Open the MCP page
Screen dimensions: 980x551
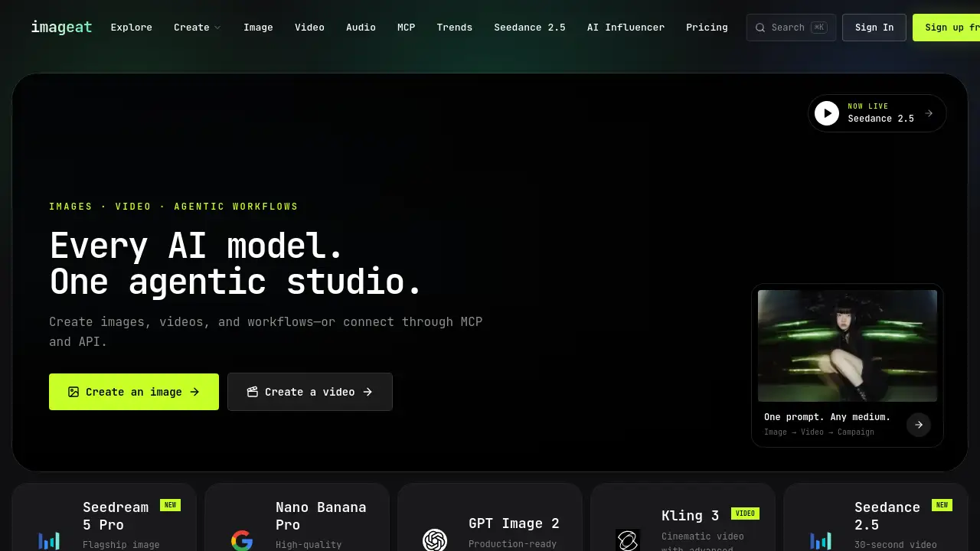tap(406, 28)
